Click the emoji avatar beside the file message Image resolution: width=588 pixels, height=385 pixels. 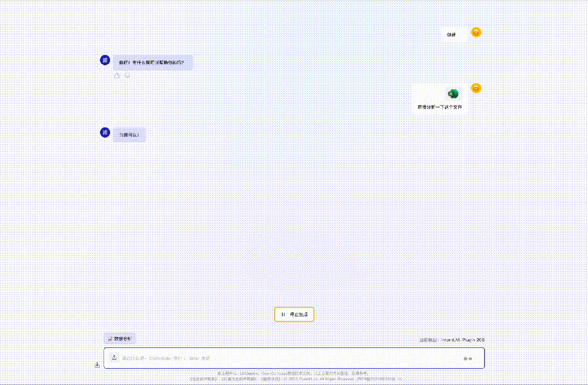[x=476, y=87]
